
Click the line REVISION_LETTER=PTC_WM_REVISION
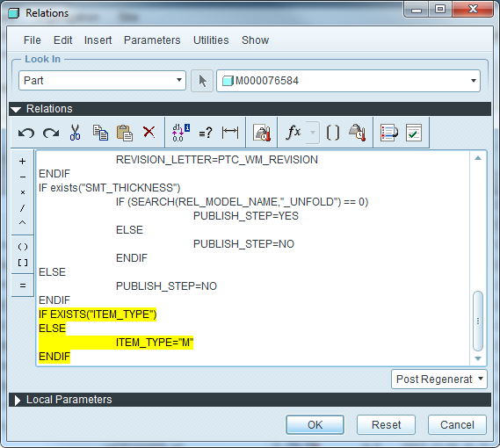(x=217, y=159)
